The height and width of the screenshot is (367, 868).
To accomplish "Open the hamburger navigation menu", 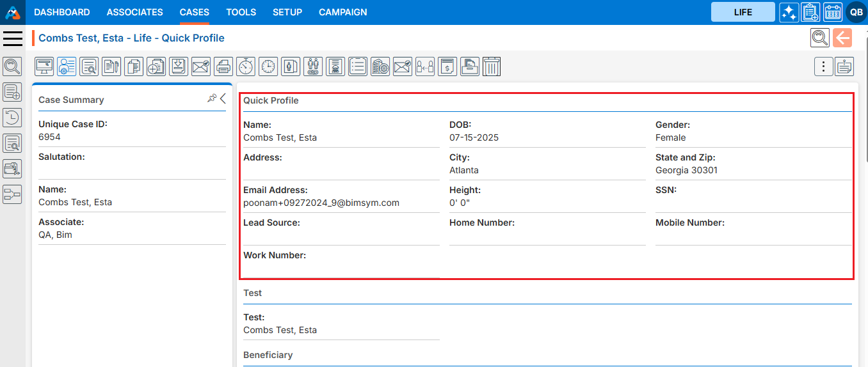I will point(13,38).
